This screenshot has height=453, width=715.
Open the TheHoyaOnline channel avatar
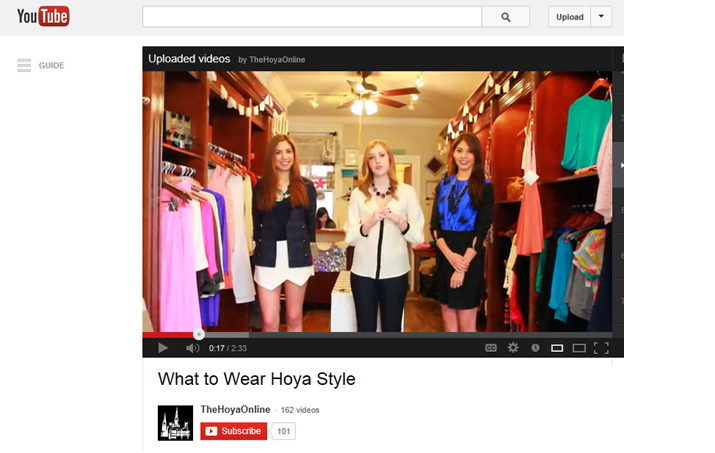(176, 423)
